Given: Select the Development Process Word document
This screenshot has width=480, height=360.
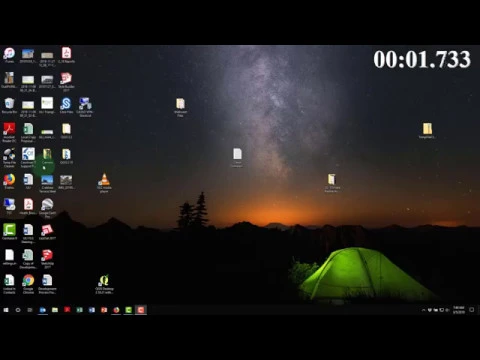Looking at the screenshot, I should point(47,284).
